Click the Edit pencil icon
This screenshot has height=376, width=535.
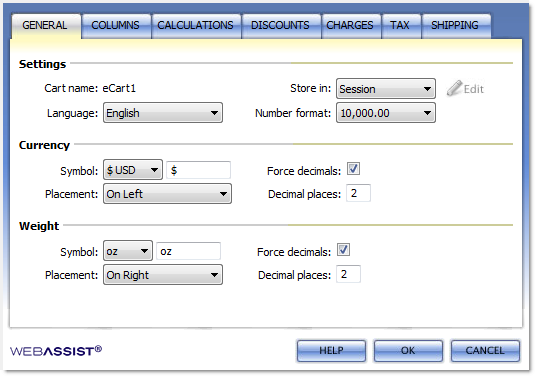click(454, 88)
